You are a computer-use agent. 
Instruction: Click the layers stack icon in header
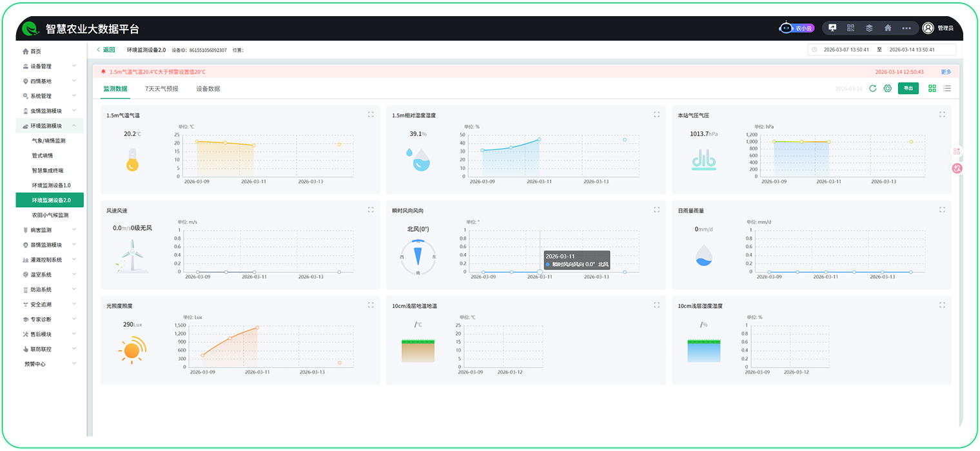pos(869,28)
